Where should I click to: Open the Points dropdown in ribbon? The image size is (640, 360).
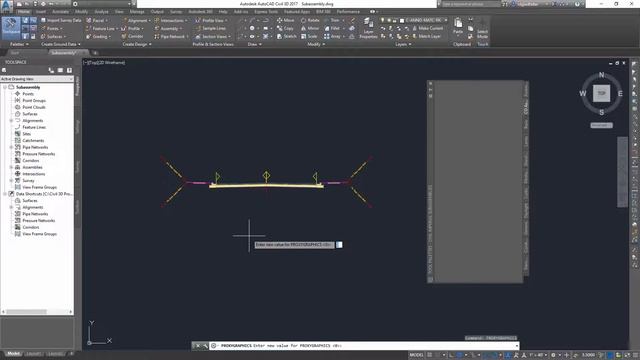51,29
